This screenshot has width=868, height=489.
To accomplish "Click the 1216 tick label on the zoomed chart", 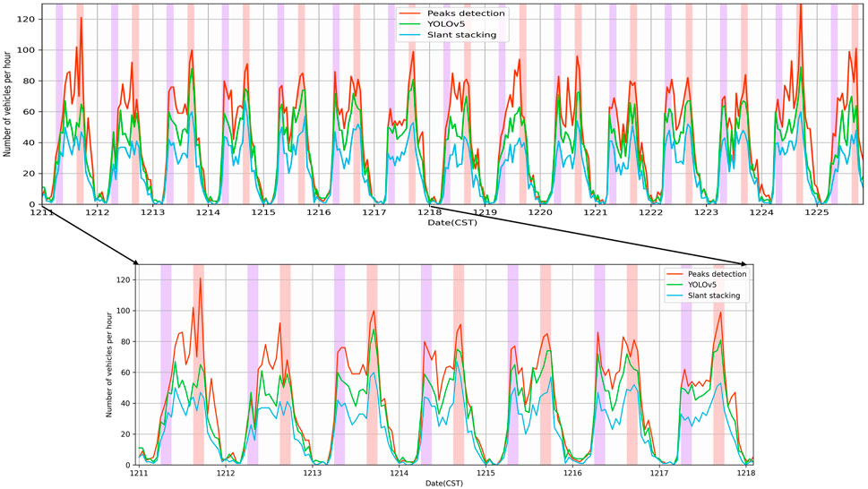I will coord(572,474).
